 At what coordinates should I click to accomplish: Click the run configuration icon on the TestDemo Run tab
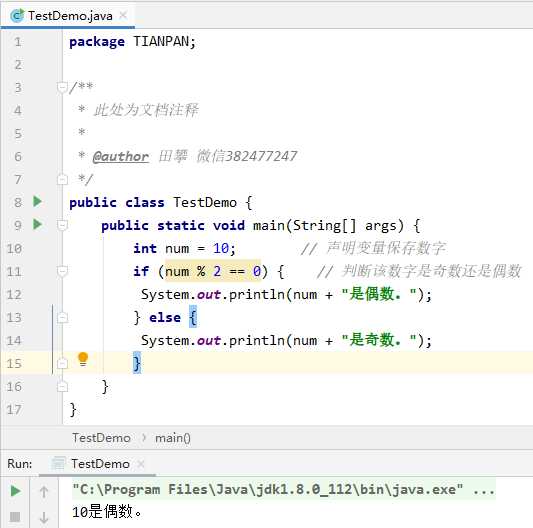coord(58,463)
